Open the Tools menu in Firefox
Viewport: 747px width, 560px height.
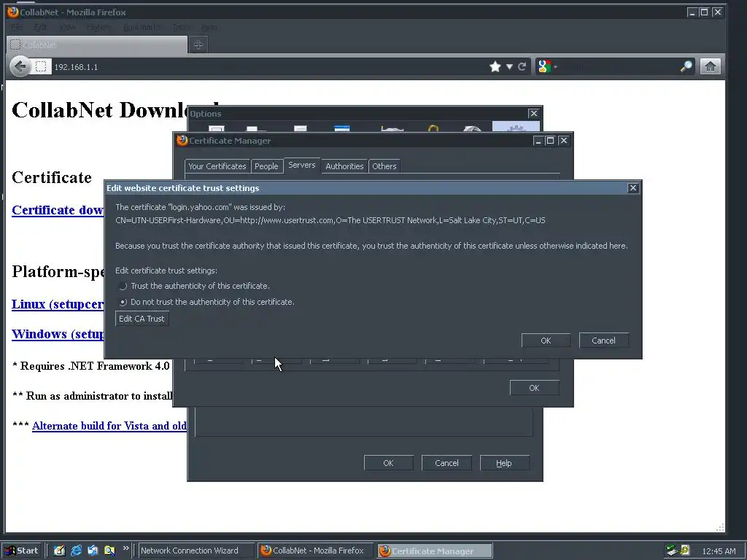point(181,27)
